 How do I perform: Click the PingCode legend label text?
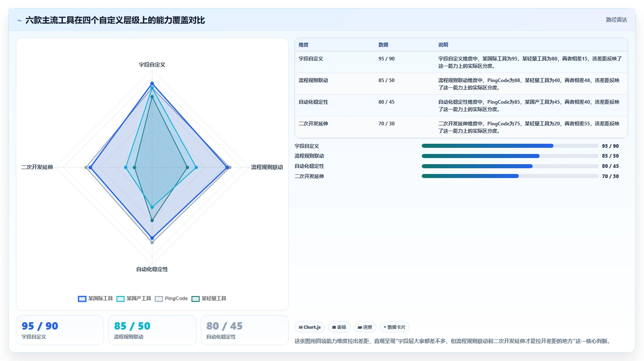click(x=176, y=299)
